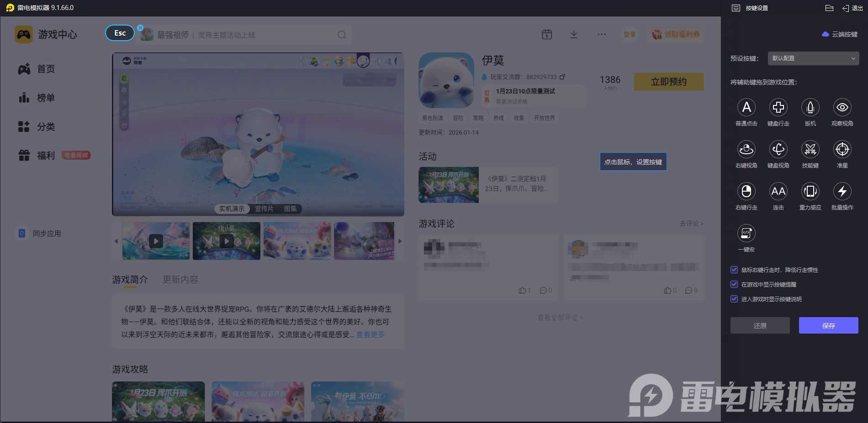Screen dimensions: 868x423
Task: Switch to 实机演示 media tab
Action: 232,209
